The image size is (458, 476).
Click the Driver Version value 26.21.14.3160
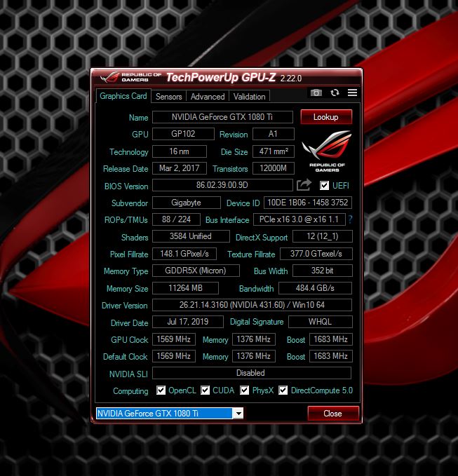tap(252, 305)
